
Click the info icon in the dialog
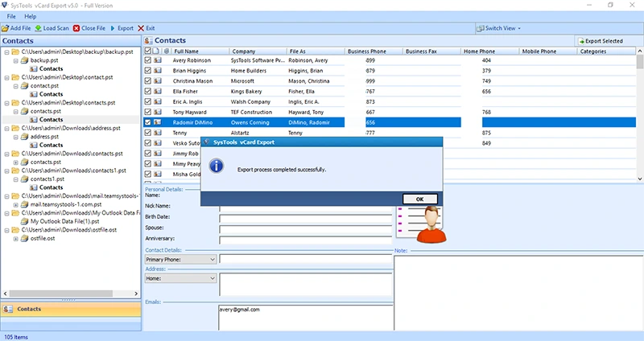click(216, 166)
